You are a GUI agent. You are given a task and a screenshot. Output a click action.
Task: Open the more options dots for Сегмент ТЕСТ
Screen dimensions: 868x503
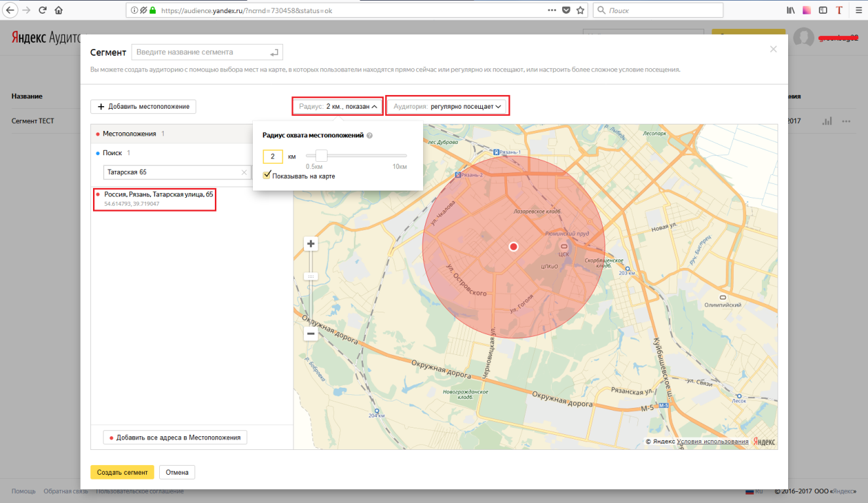click(847, 121)
